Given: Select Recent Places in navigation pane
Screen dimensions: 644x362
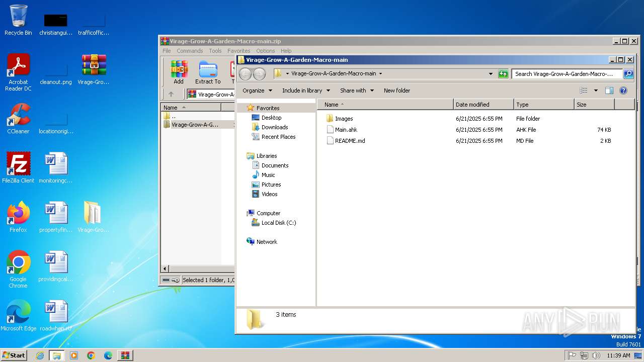Looking at the screenshot, I should tap(278, 137).
